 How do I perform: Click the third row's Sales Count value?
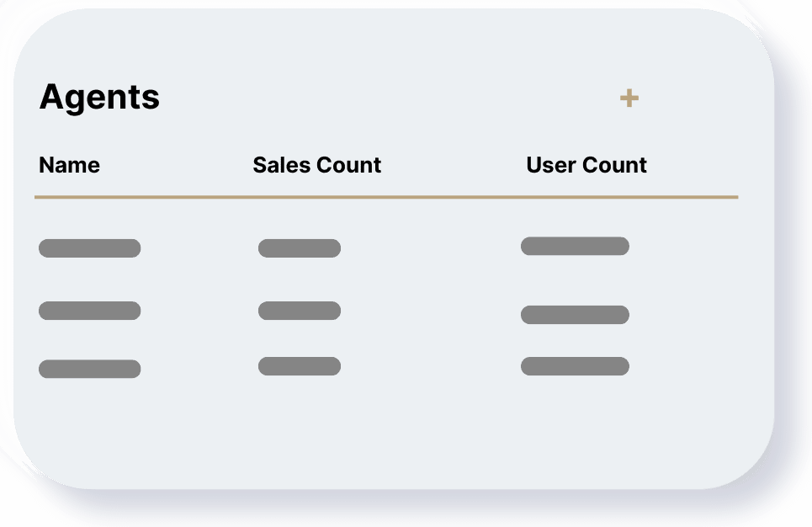[300, 365]
